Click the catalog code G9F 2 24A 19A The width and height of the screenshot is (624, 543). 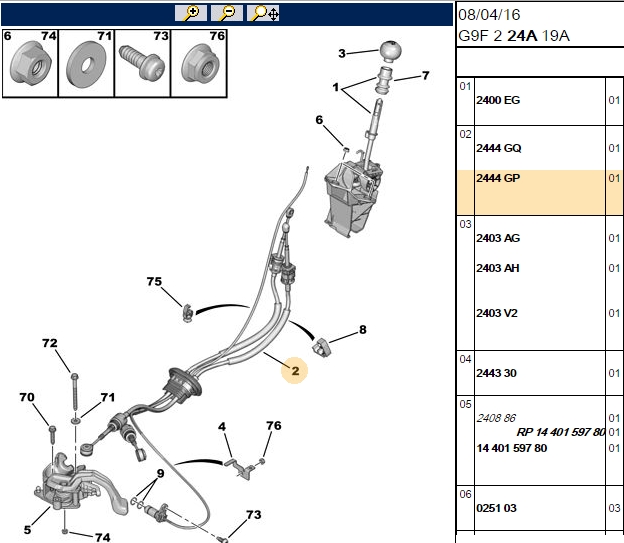pyautogui.click(x=514, y=36)
